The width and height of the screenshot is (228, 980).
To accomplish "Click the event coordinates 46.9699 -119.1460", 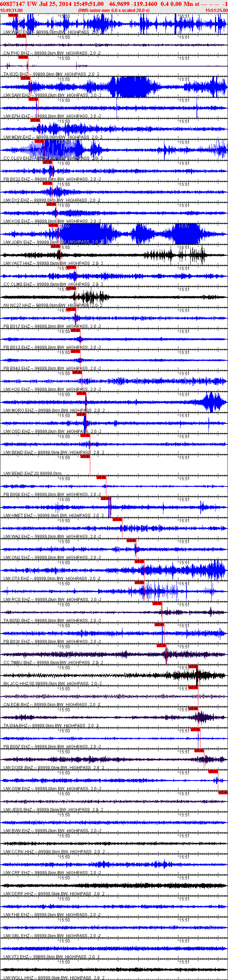I will [133, 4].
